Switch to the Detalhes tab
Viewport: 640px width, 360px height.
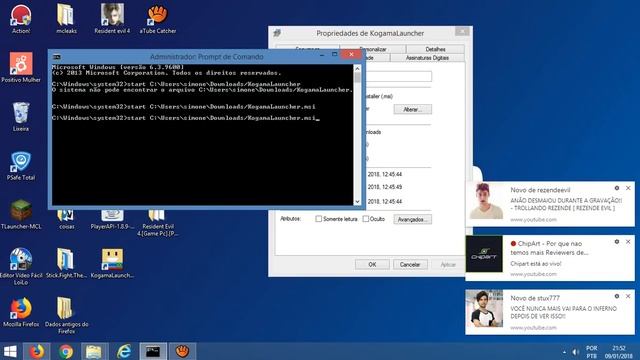[x=435, y=49]
